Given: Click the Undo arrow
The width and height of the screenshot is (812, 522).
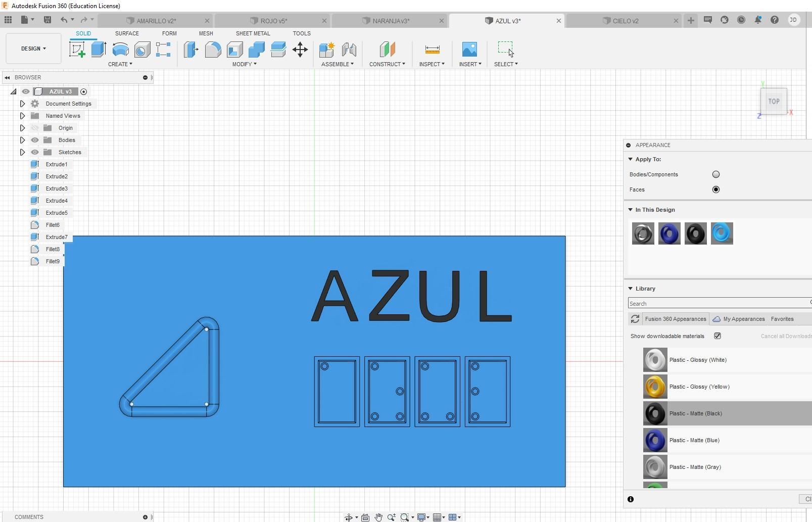Looking at the screenshot, I should click(64, 20).
